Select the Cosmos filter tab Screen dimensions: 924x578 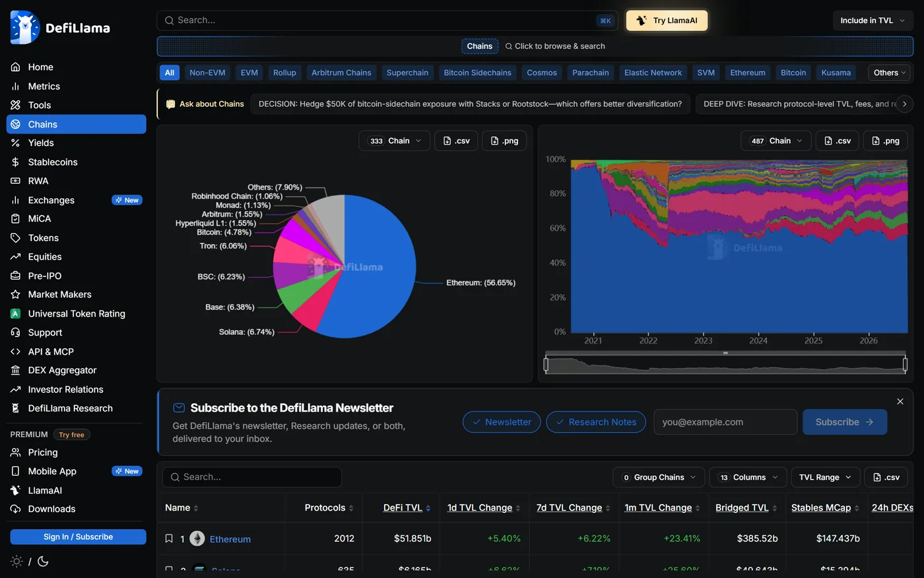coord(542,73)
